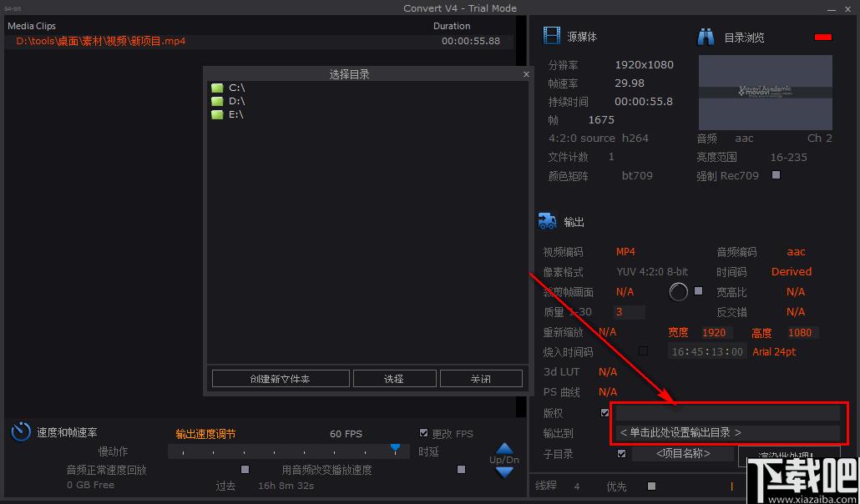Change the 视频编码 MP4 value
Screen dimensions: 860x504
click(625, 252)
